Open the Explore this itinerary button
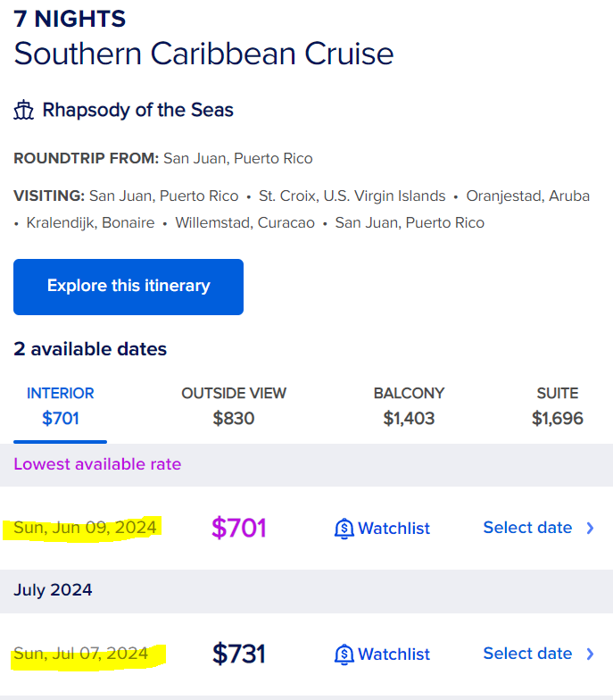The image size is (613, 700). point(128,287)
